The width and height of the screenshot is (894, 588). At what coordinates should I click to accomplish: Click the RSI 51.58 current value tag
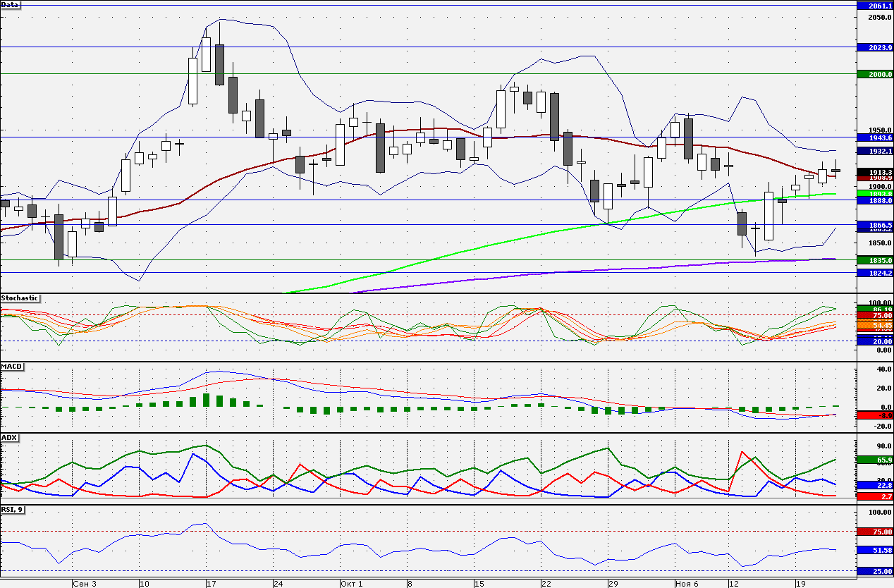[874, 550]
